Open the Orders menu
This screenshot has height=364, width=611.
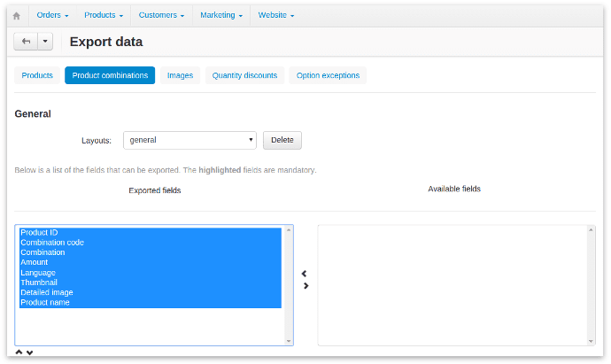click(52, 15)
